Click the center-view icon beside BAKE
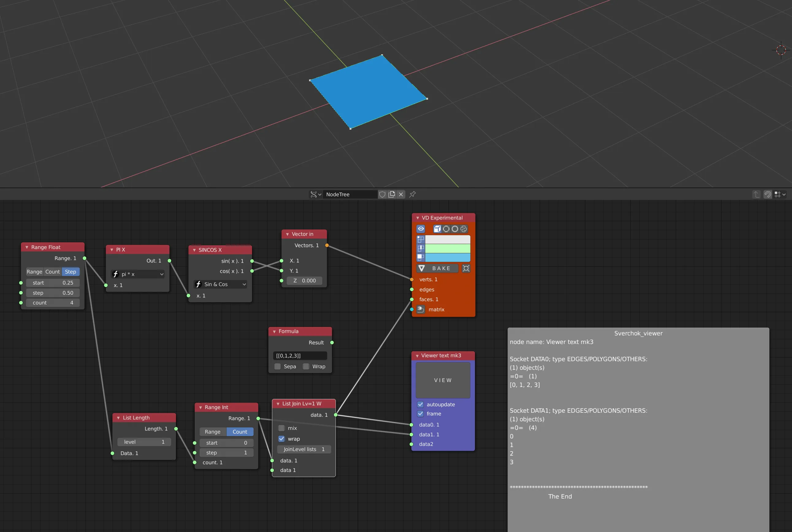 (466, 268)
